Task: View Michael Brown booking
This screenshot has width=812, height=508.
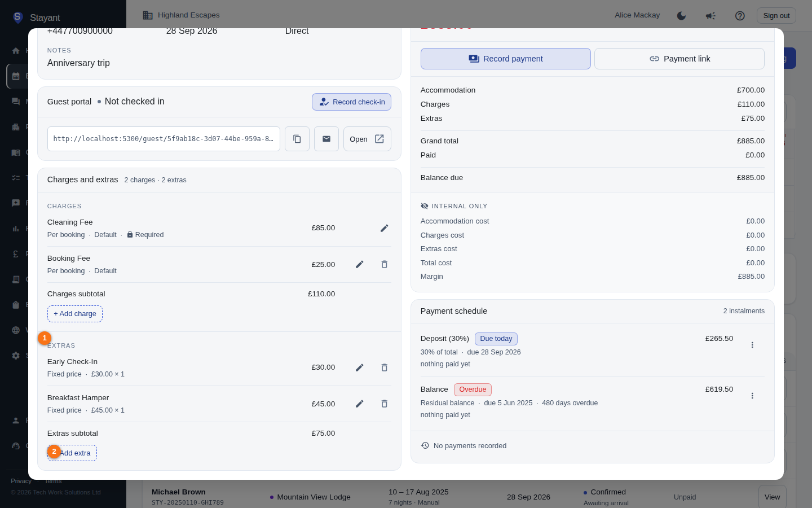Action: coord(772,497)
